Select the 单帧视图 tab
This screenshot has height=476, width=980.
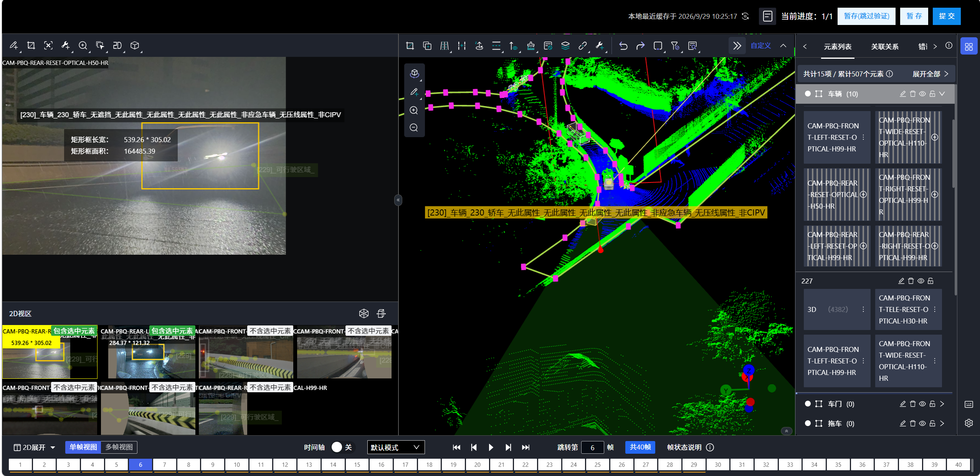[83, 447]
